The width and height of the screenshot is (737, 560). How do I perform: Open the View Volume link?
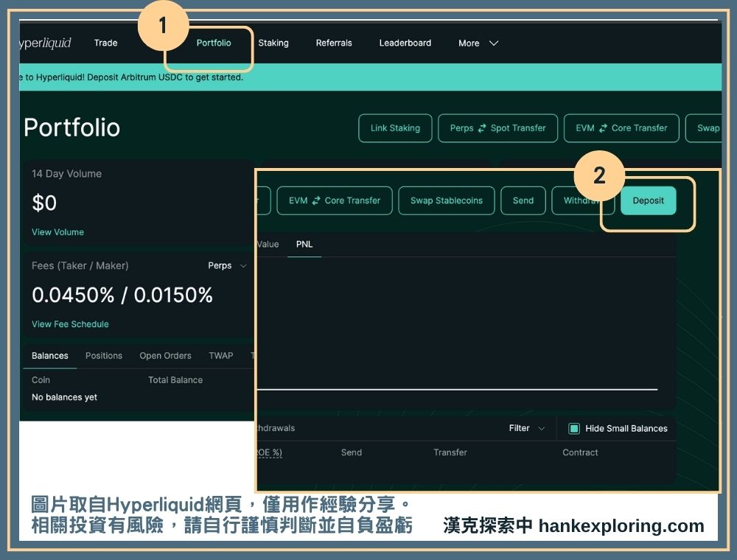tap(57, 232)
